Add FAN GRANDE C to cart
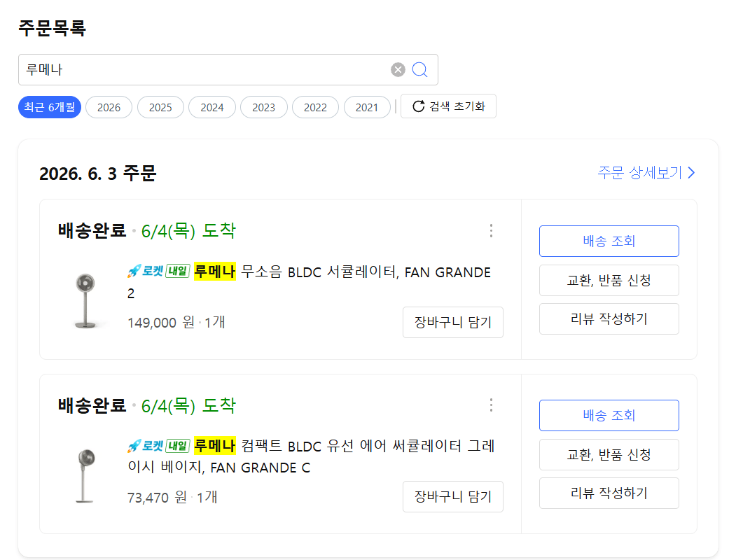729x560 pixels. (x=453, y=496)
